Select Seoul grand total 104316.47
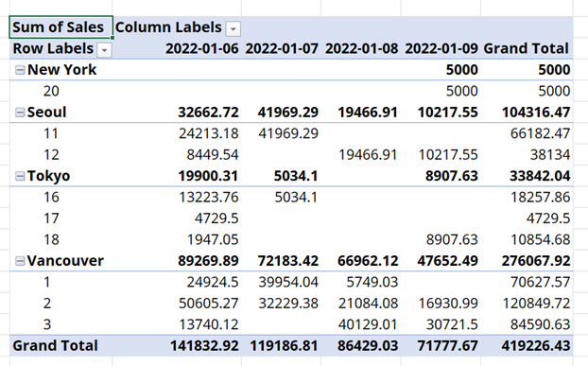This screenshot has width=588, height=366. pos(536,113)
